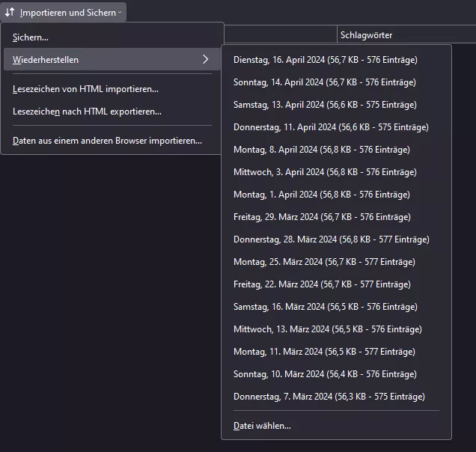The height and width of the screenshot is (452, 476).
Task: Select the Freitag, 29. März 2024 backup
Action: coord(322,217)
